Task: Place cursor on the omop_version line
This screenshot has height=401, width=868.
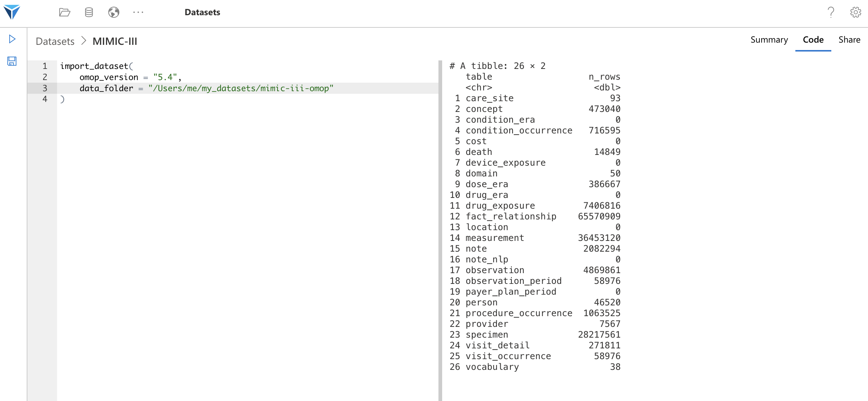Action: (x=130, y=77)
